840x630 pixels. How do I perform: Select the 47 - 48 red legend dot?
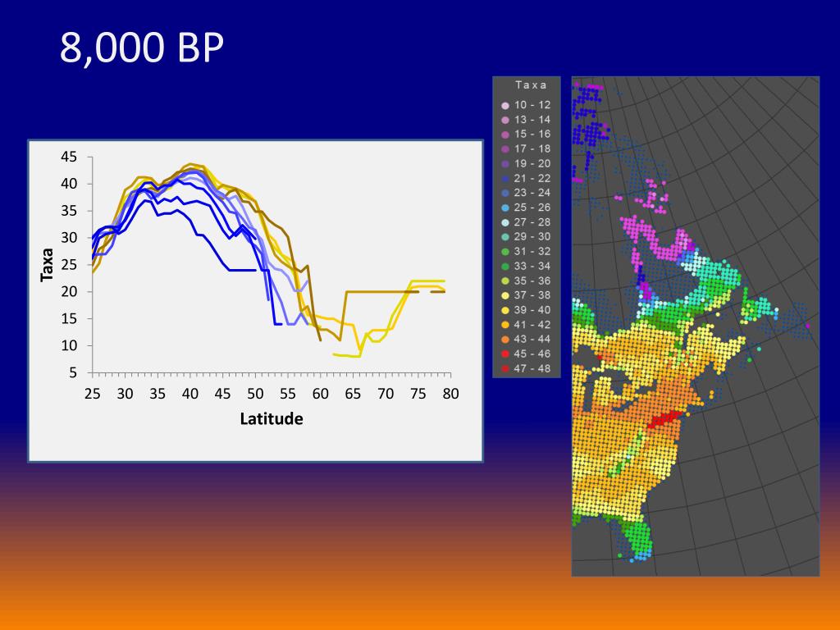(504, 369)
